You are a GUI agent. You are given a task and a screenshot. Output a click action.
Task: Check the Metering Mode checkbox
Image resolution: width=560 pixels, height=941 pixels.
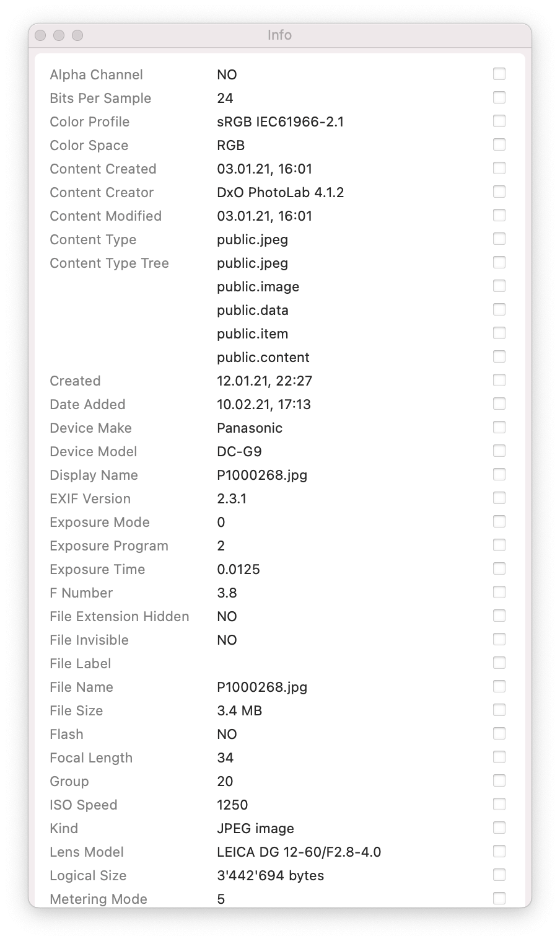(499, 898)
